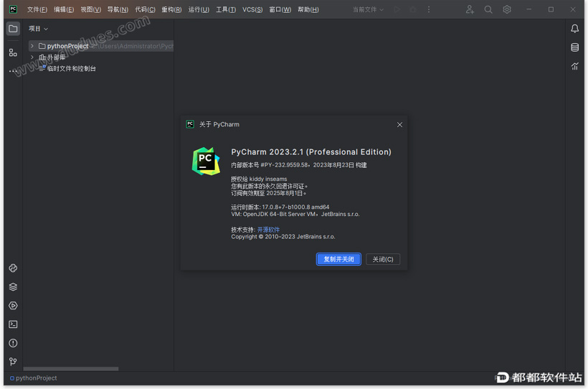
Task: Open the Database tool window icon
Action: pos(574,47)
